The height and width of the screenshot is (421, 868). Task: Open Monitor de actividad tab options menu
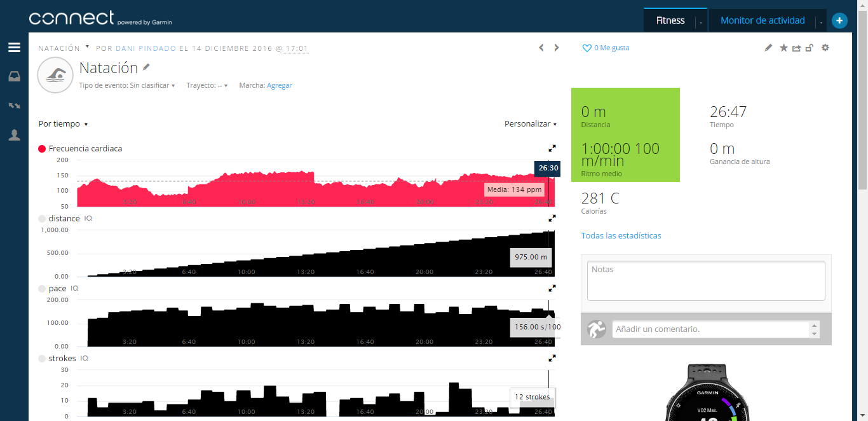821,22
